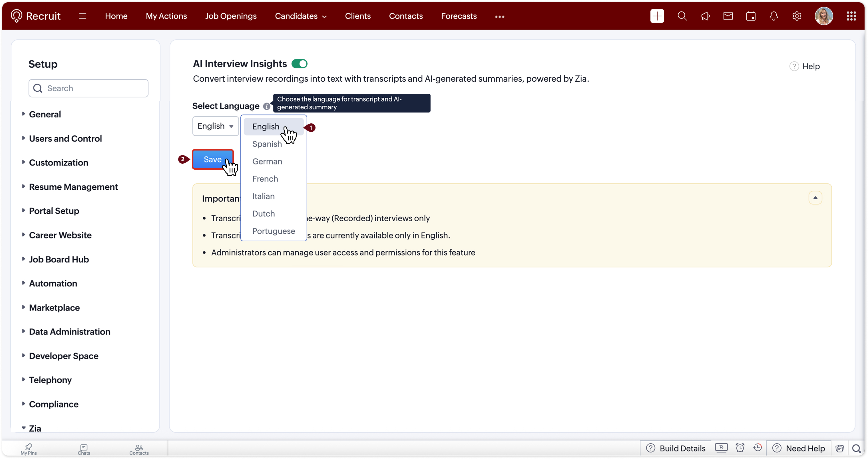Toggle the hamburger sidebar menu icon

point(83,16)
